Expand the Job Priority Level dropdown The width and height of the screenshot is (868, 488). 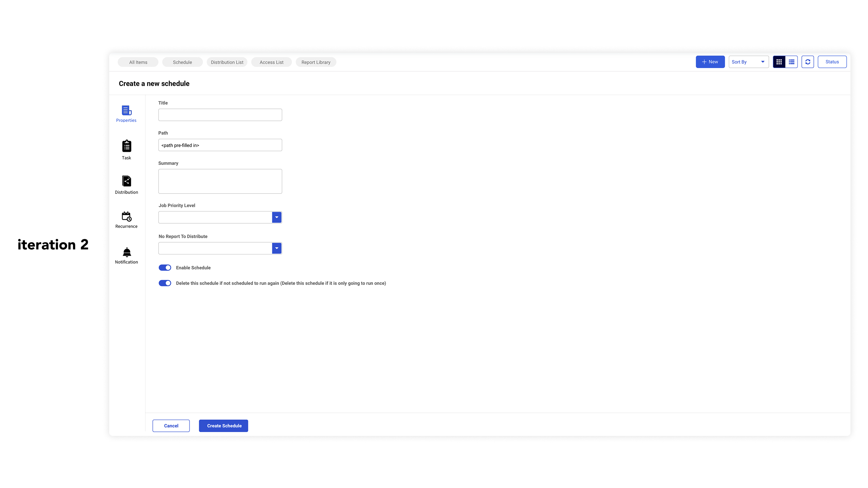(x=277, y=218)
